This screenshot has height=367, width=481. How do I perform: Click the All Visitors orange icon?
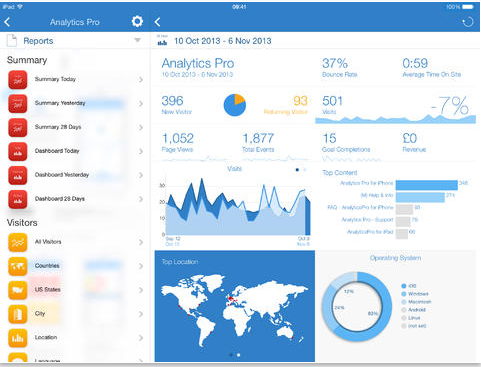click(18, 242)
